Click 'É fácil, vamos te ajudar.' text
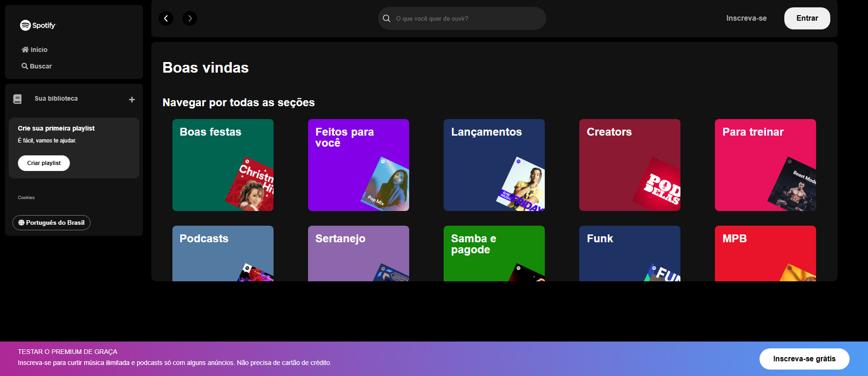868x376 pixels. tap(47, 141)
